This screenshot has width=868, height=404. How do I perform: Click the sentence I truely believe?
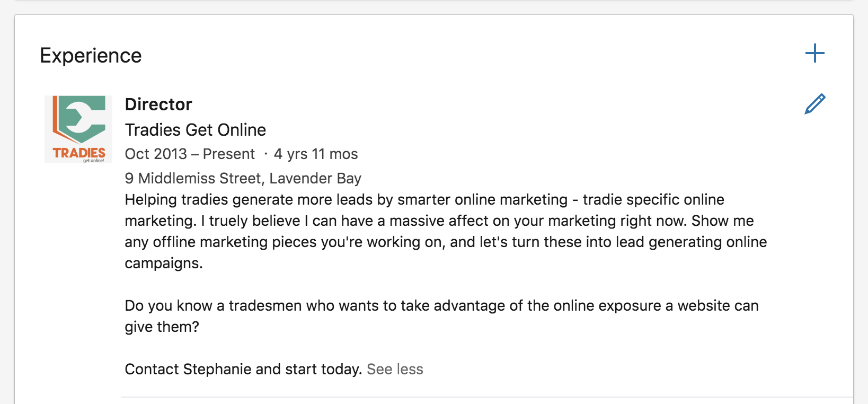pyautogui.click(x=444, y=221)
